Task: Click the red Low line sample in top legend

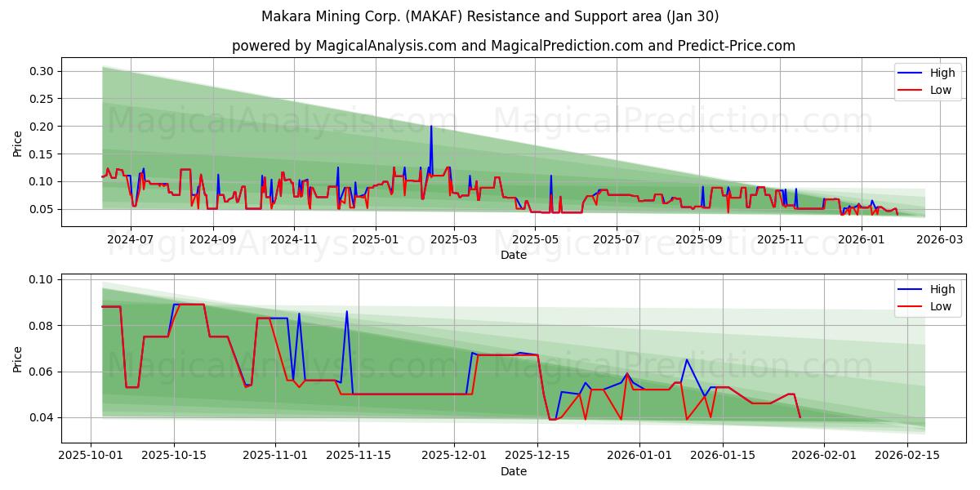Action: 910,90
